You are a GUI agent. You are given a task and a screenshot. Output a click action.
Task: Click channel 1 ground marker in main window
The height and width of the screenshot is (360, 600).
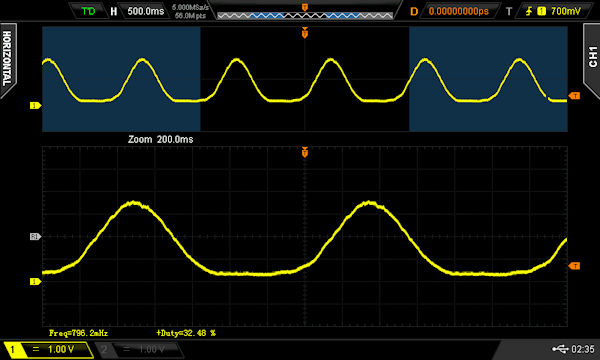tap(35, 105)
